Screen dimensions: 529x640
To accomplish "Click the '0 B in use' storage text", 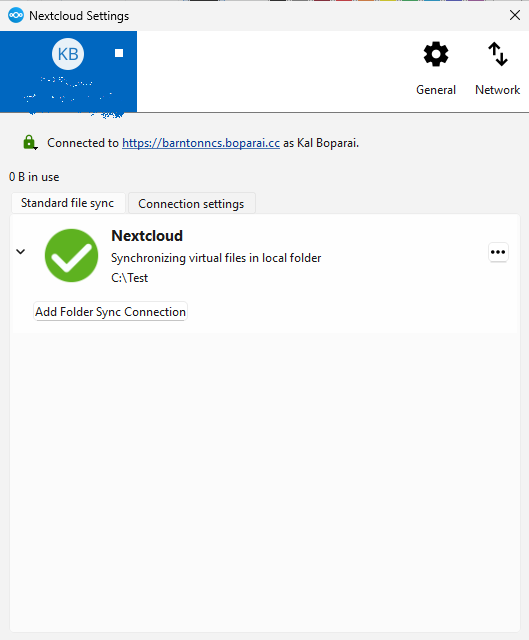I will click(34, 177).
